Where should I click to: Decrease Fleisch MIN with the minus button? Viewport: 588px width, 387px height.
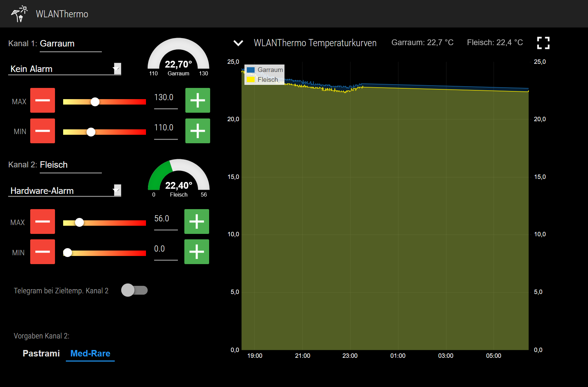pos(42,252)
